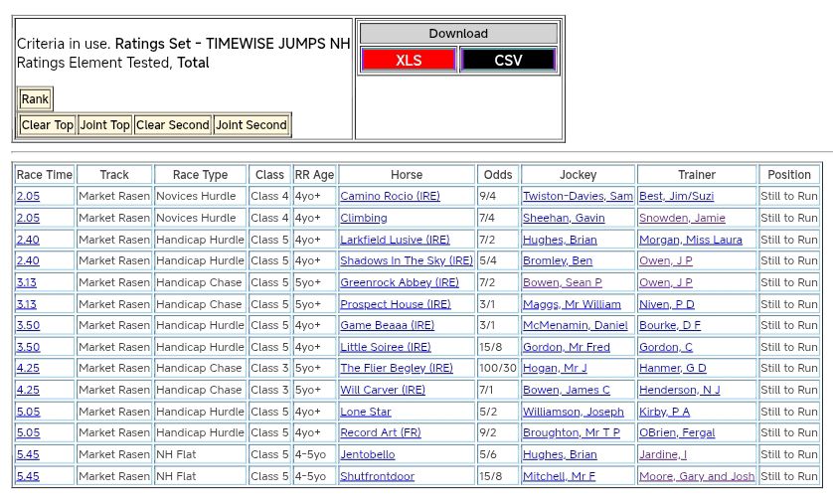Download ratings as XLS file
Image resolution: width=833 pixels, height=504 pixels.
pyautogui.click(x=409, y=61)
